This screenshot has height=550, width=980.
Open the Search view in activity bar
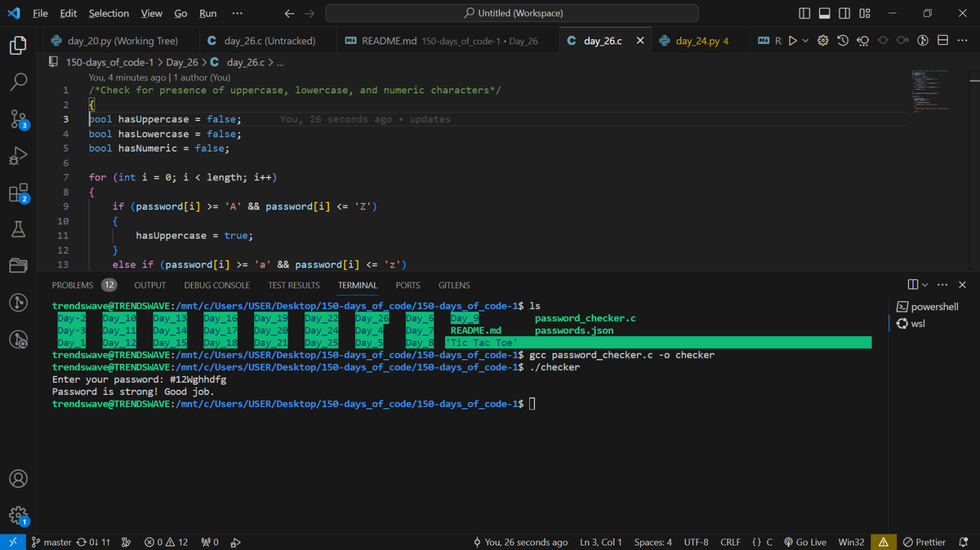pyautogui.click(x=18, y=82)
